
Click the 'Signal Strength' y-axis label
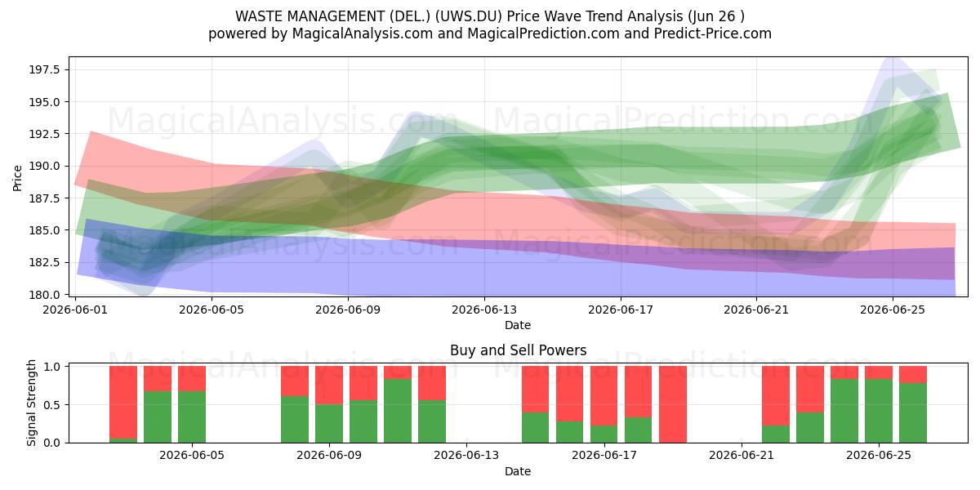(30, 403)
